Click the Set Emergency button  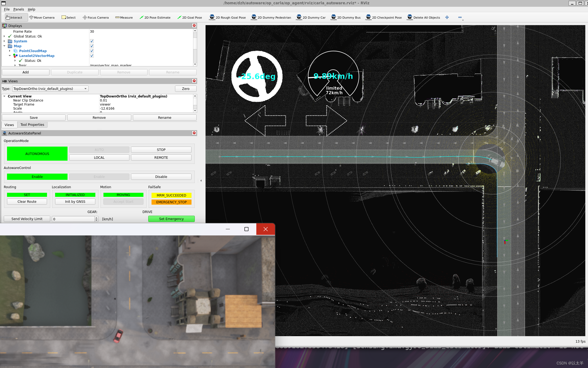[x=172, y=219]
